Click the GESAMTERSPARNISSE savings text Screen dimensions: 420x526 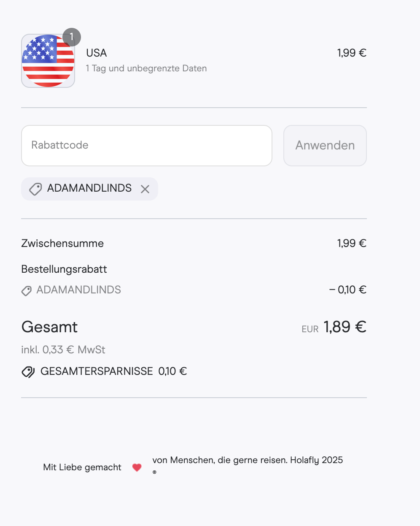114,371
